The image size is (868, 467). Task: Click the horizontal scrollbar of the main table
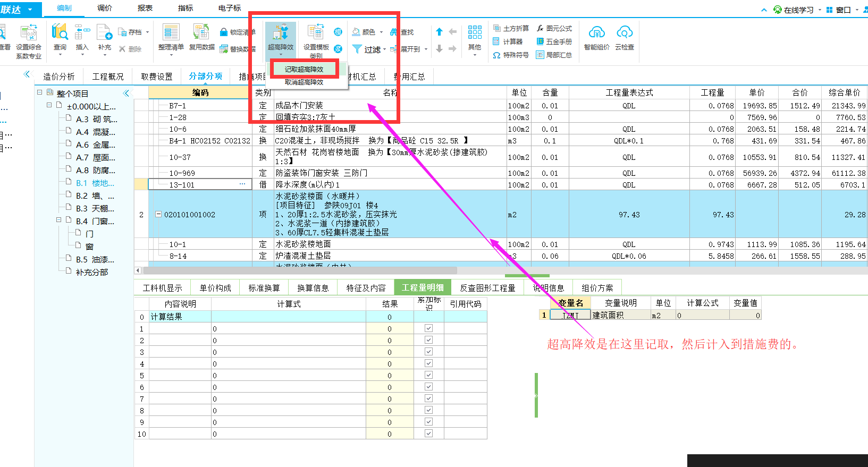300,270
